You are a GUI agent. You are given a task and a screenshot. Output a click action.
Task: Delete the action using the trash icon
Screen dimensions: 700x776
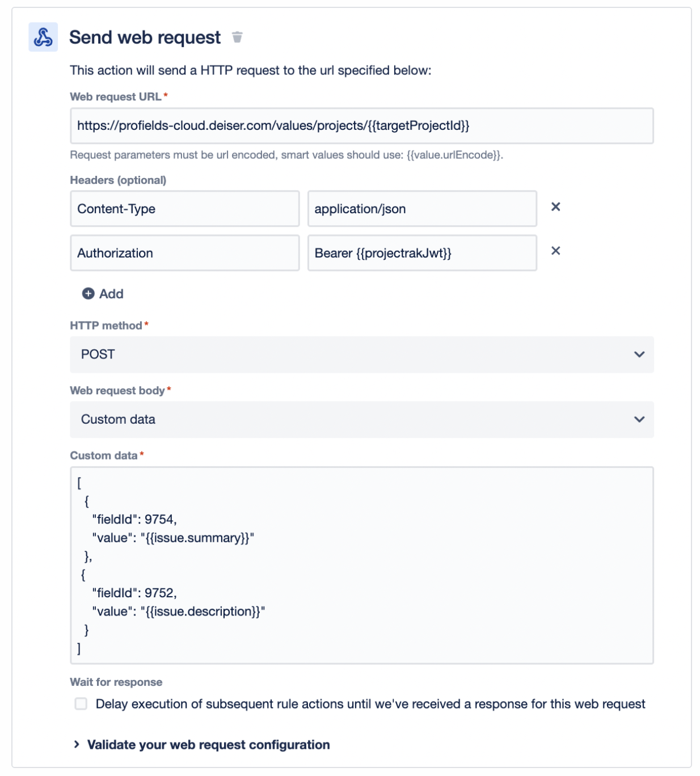(237, 38)
